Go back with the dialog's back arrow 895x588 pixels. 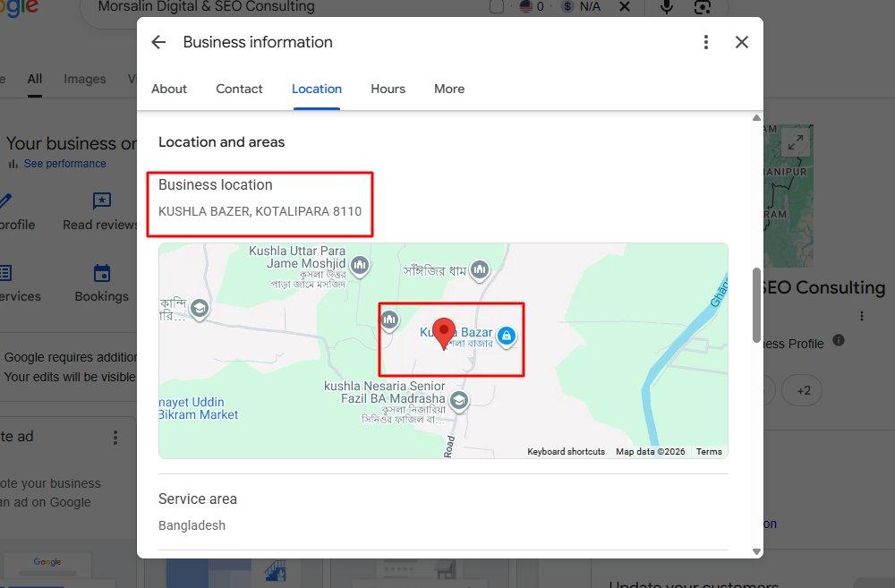point(158,42)
